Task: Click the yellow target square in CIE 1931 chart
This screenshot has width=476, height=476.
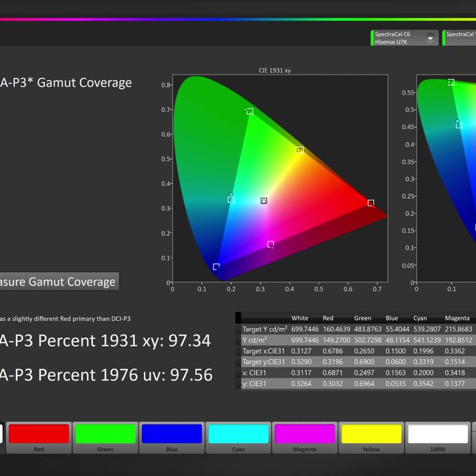Action: pyautogui.click(x=301, y=149)
